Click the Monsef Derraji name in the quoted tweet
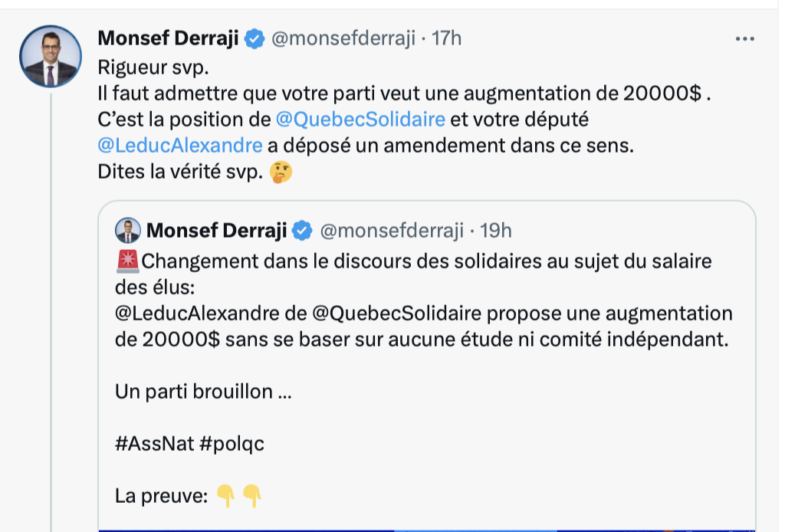785x532 pixels. (x=217, y=230)
